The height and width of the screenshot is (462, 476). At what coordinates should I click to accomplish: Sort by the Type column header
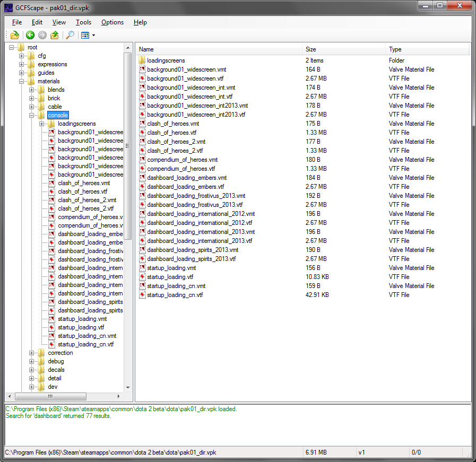[x=427, y=49]
